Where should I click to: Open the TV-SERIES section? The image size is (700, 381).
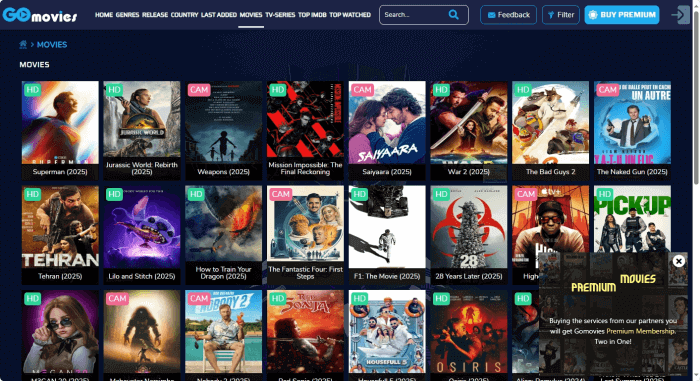pyautogui.click(x=280, y=15)
